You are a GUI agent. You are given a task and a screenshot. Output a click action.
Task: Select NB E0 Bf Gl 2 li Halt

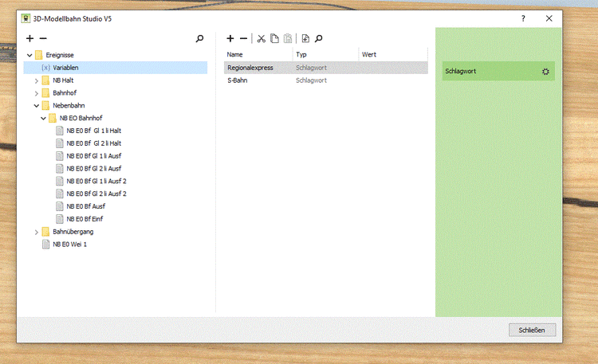94,143
